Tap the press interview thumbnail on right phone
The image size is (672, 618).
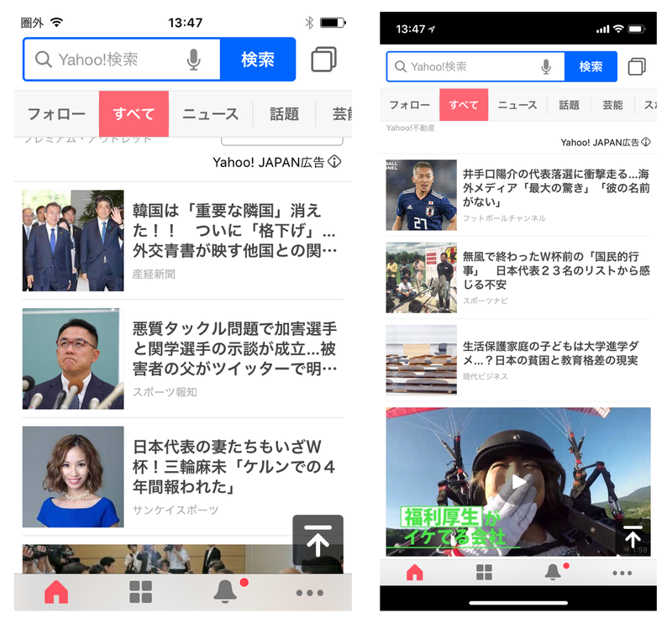(x=422, y=278)
